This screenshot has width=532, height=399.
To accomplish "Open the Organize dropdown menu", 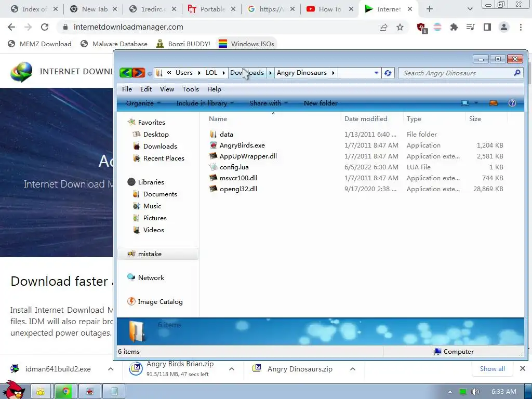I will coord(143,103).
